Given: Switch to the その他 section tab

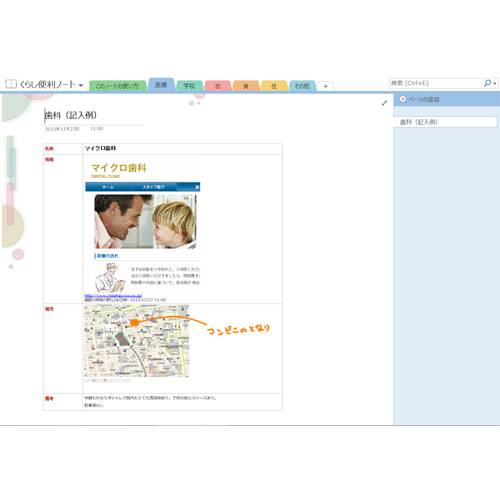Looking at the screenshot, I should point(302,86).
